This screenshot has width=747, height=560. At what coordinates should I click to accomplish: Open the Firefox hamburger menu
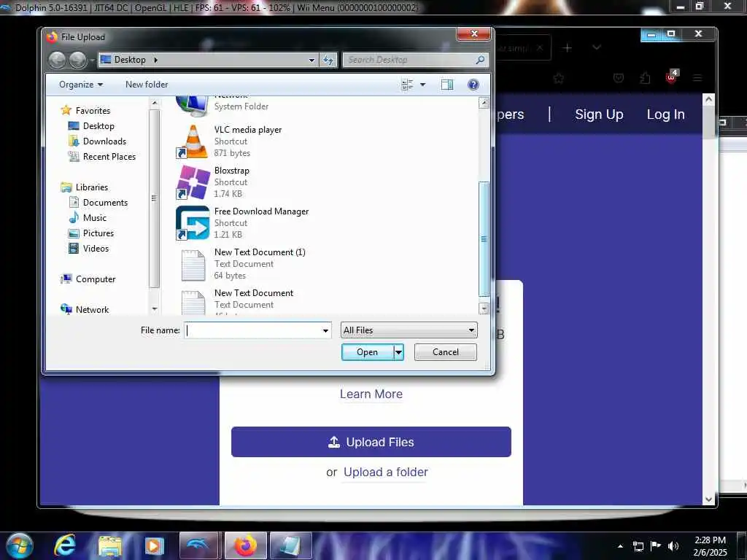click(698, 78)
